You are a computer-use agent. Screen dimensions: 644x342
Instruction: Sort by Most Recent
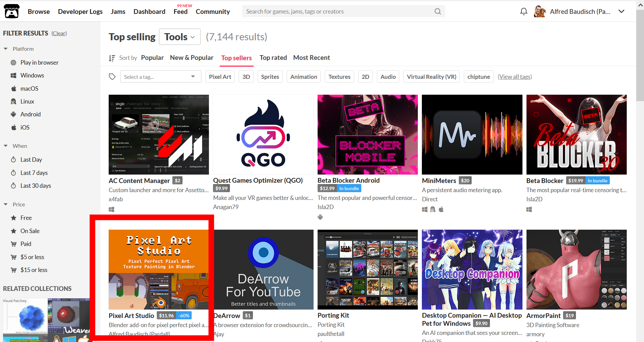click(x=312, y=58)
